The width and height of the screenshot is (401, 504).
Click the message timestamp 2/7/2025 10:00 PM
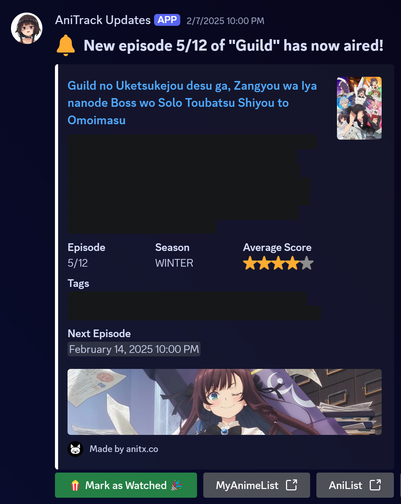coord(225,21)
